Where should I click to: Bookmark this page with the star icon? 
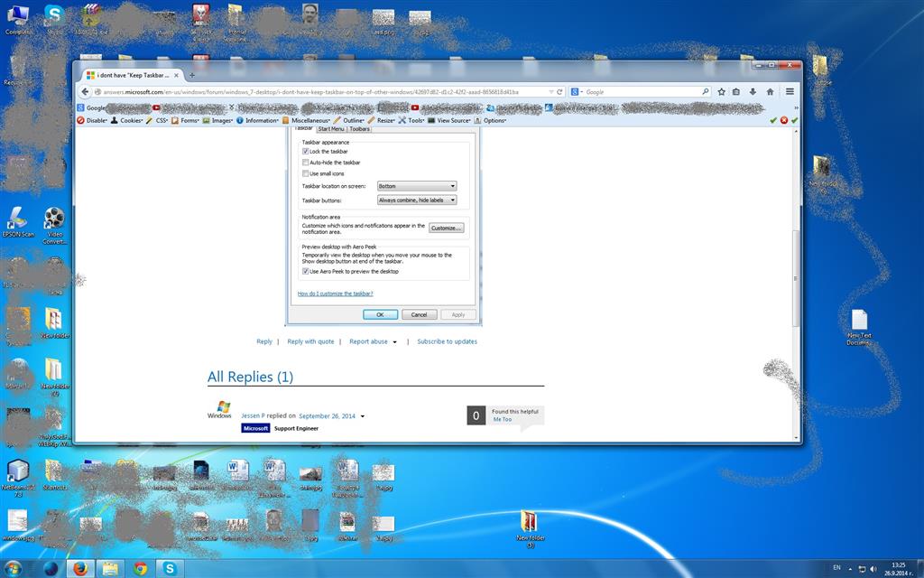click(x=721, y=92)
